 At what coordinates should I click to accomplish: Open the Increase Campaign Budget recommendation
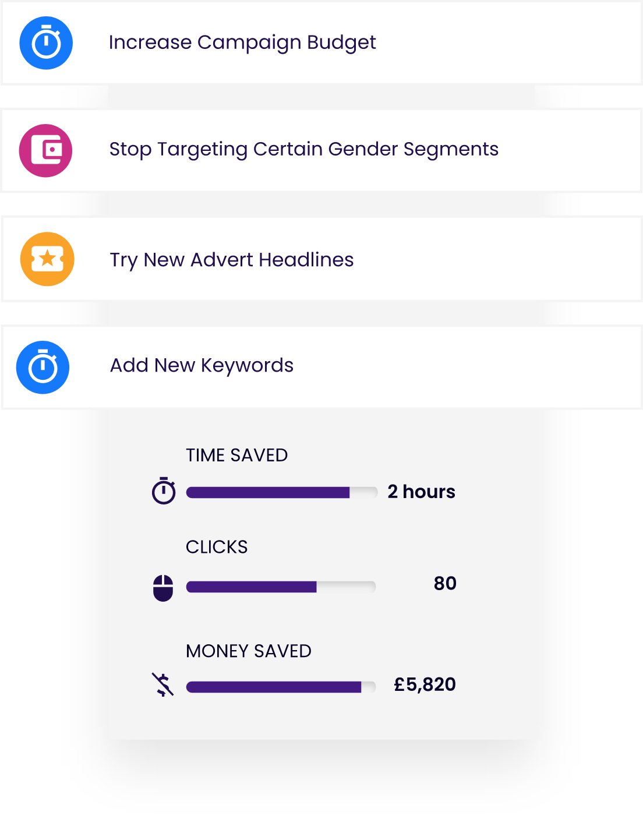coord(243,43)
